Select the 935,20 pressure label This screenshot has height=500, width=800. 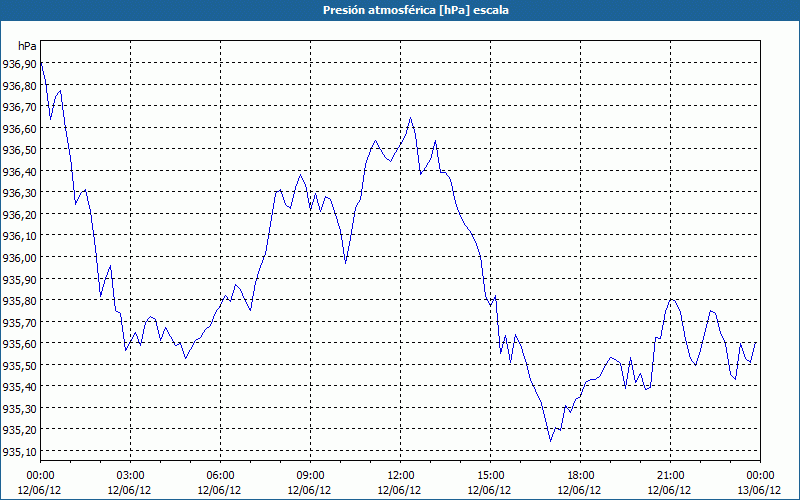click(x=19, y=430)
